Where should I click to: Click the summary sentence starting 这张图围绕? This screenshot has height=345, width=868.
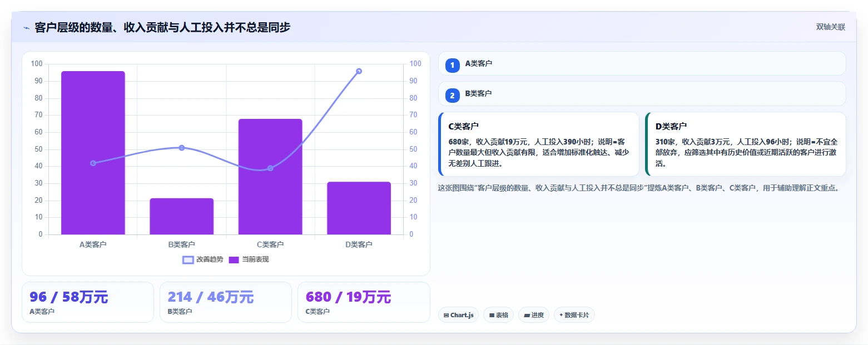pyautogui.click(x=638, y=188)
